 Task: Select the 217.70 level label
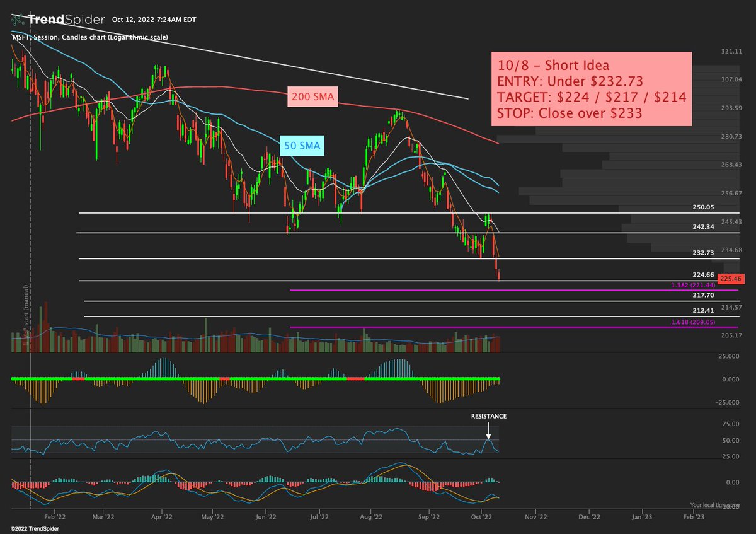pos(703,294)
